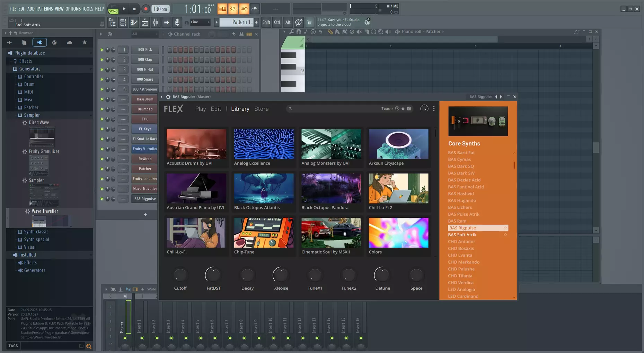
Task: Add a new channel with plus button
Action: pyautogui.click(x=145, y=215)
